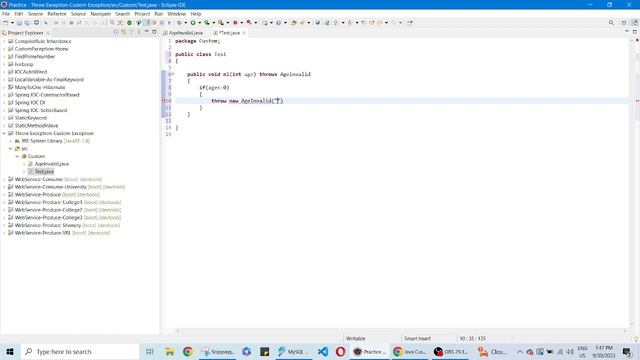This screenshot has width=640, height=360.
Task: Click the Save icon in the toolbar
Action: tap(19, 23)
